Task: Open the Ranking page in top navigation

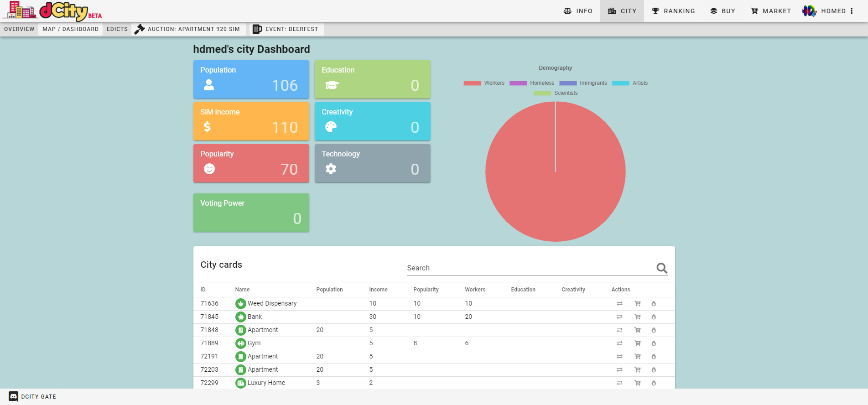Action: (673, 11)
